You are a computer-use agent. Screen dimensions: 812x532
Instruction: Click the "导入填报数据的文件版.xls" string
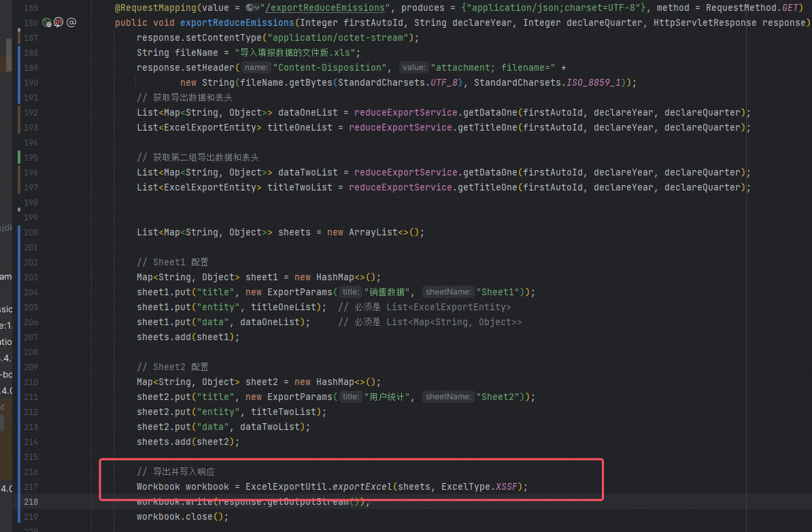(295, 53)
